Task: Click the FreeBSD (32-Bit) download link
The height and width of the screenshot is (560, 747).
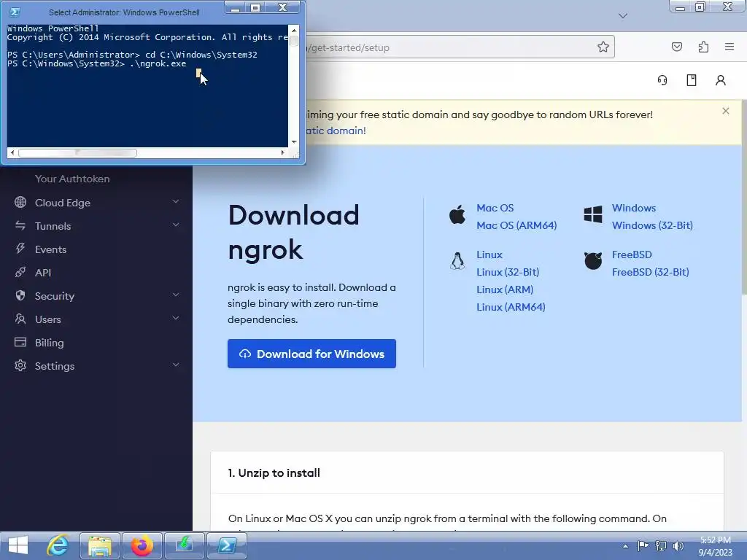Action: pos(650,272)
